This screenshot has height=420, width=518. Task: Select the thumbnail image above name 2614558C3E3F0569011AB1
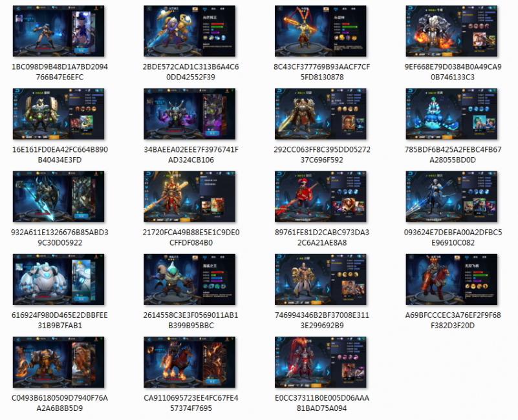pyautogui.click(x=189, y=279)
